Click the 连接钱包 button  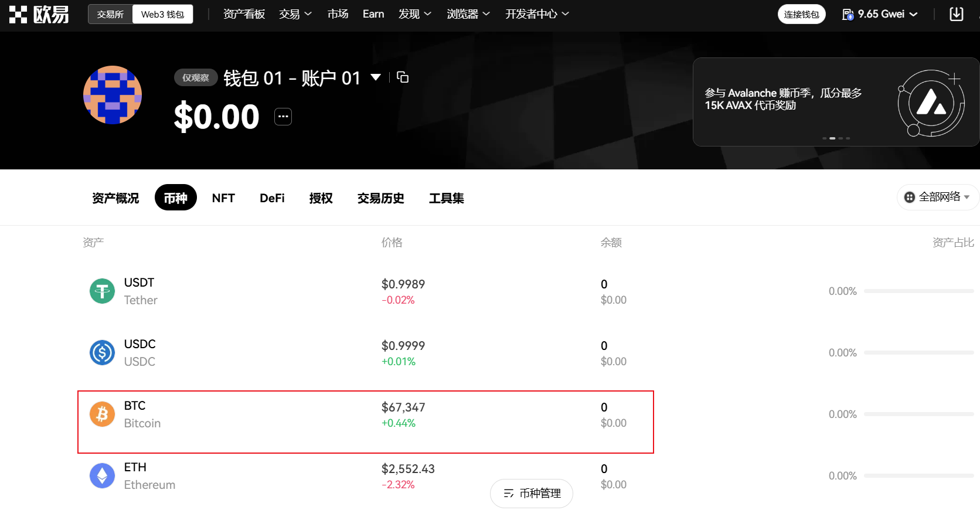click(x=801, y=14)
